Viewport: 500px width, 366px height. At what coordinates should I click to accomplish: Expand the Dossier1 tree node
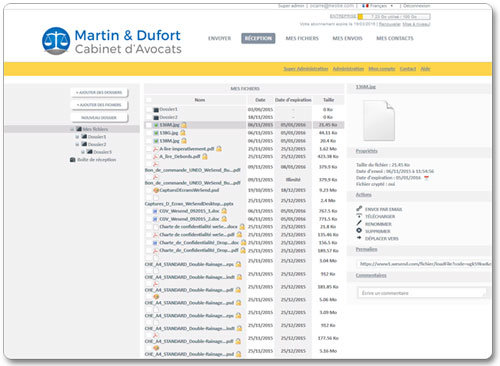(77, 137)
